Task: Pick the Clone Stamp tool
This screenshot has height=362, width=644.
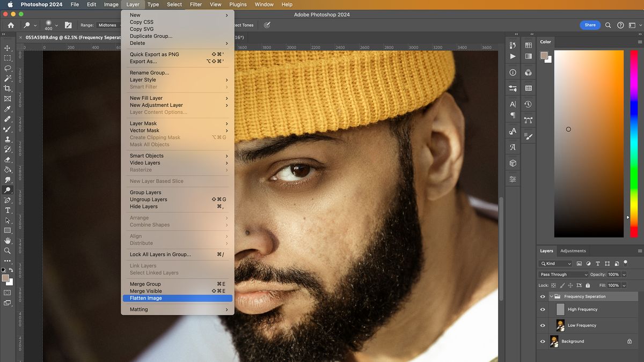Action: [x=8, y=139]
